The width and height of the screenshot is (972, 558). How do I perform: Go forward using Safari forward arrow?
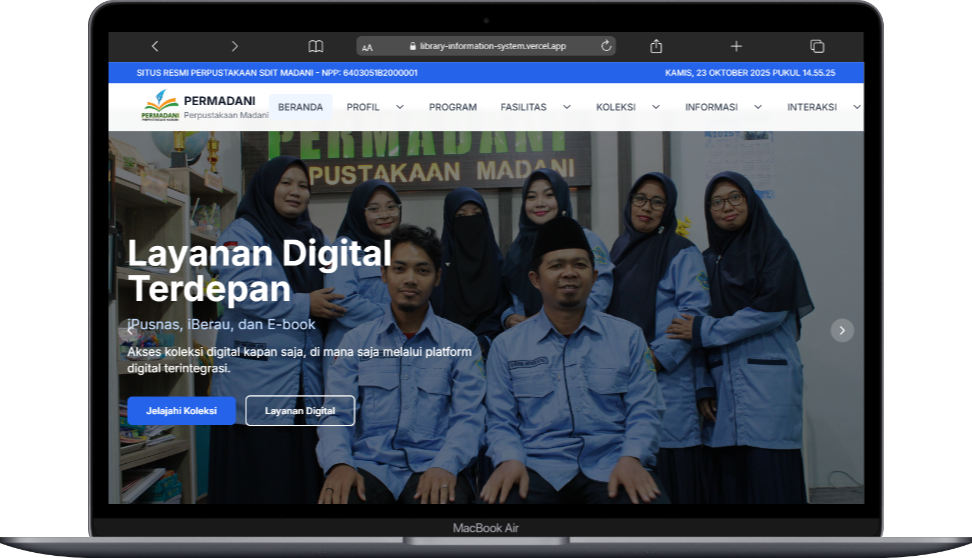[x=234, y=46]
